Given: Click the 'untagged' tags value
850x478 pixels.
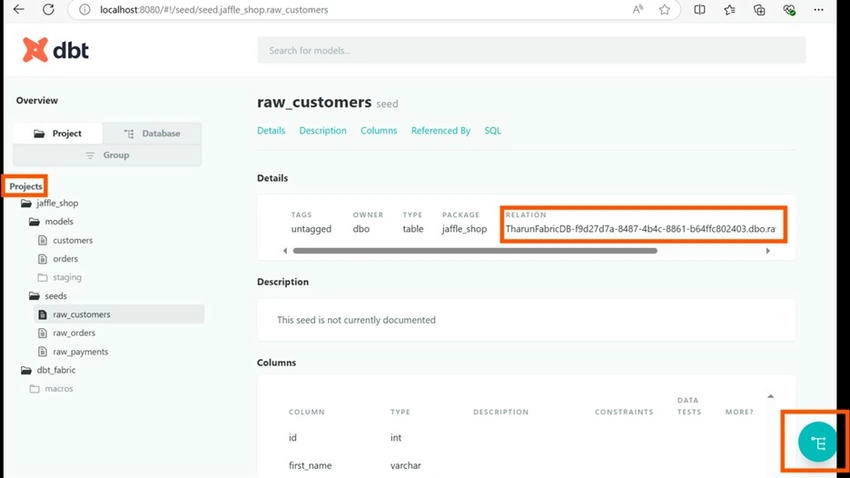Looking at the screenshot, I should [311, 229].
